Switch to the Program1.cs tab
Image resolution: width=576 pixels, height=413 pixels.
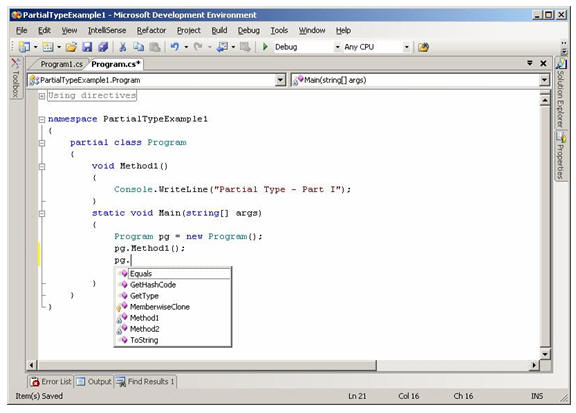(x=61, y=64)
